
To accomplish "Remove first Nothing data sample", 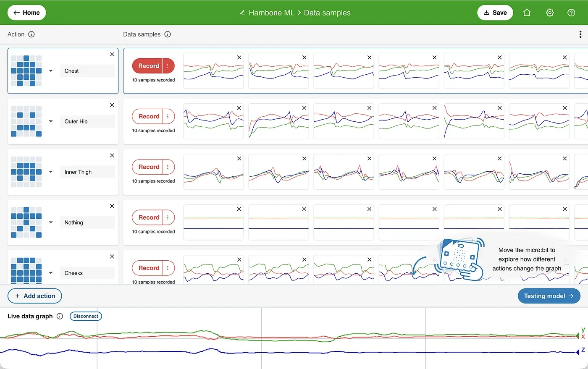I will click(239, 209).
